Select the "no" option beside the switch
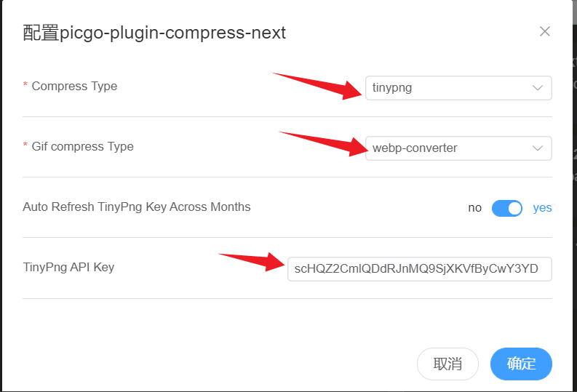This screenshot has width=577, height=392. point(474,208)
